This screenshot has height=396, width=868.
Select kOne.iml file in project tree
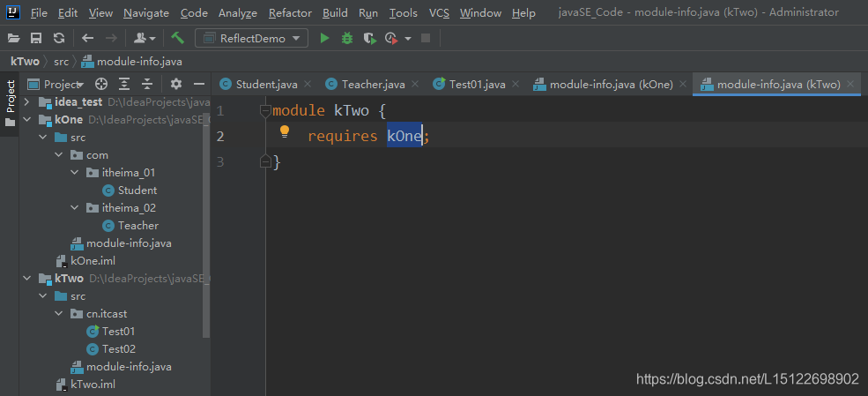[93, 260]
